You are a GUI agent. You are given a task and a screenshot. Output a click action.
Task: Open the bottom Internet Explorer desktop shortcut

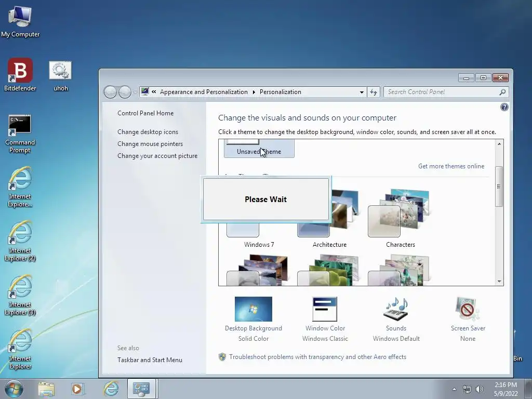click(x=20, y=349)
